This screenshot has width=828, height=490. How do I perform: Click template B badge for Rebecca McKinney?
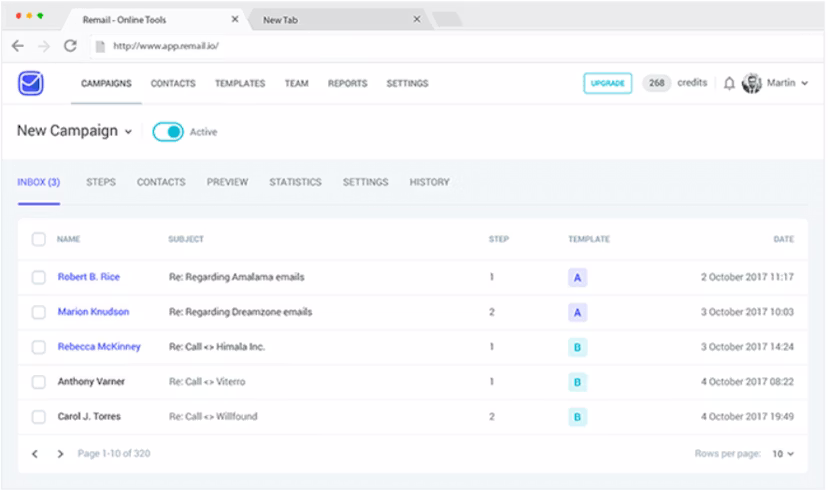(x=577, y=348)
